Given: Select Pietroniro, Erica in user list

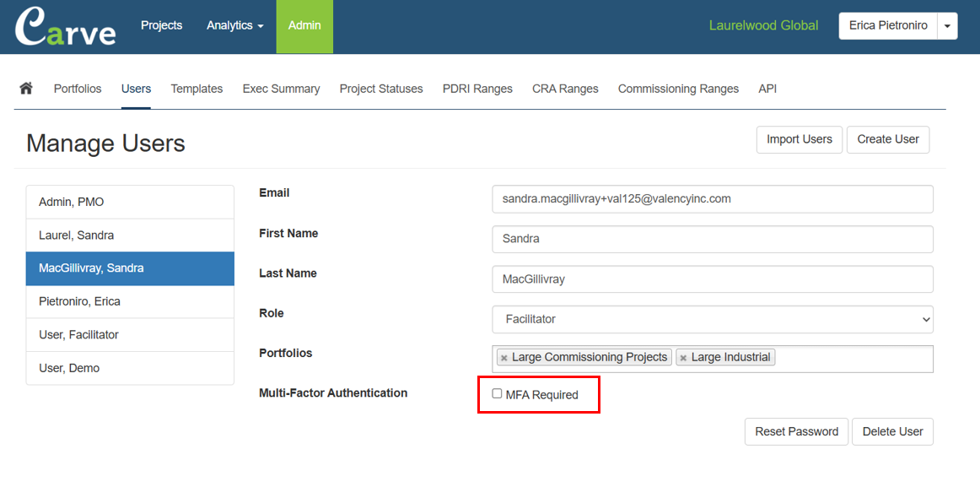Looking at the screenshot, I should coord(130,302).
